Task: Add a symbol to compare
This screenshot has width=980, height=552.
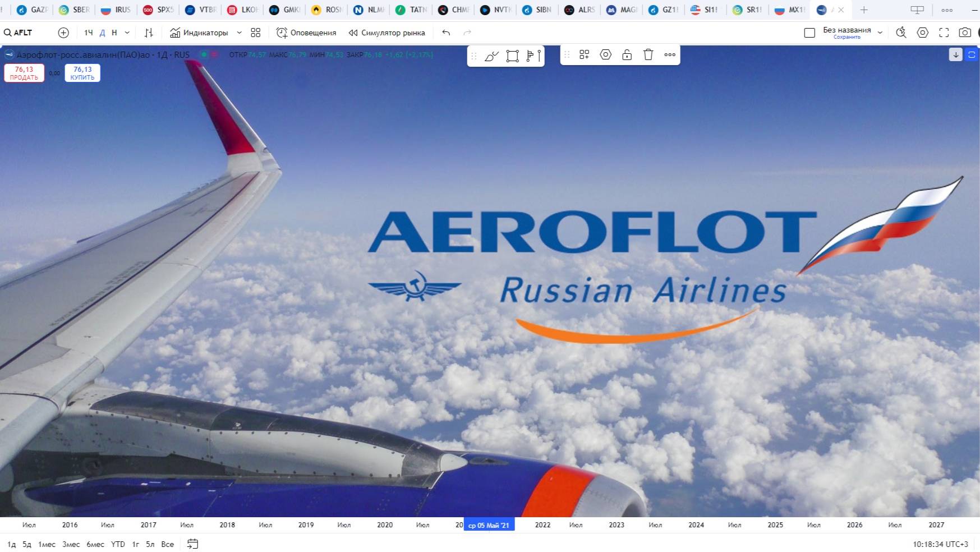Action: coord(63,33)
